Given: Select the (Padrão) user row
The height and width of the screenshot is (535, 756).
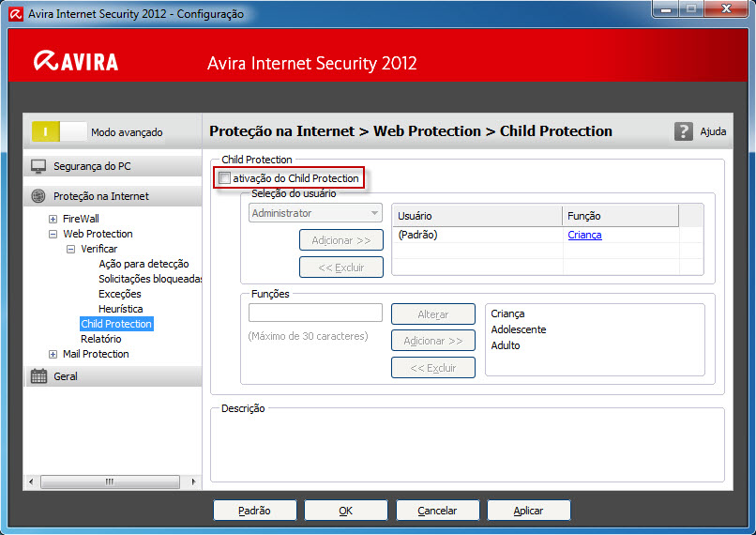Looking at the screenshot, I should [x=548, y=235].
